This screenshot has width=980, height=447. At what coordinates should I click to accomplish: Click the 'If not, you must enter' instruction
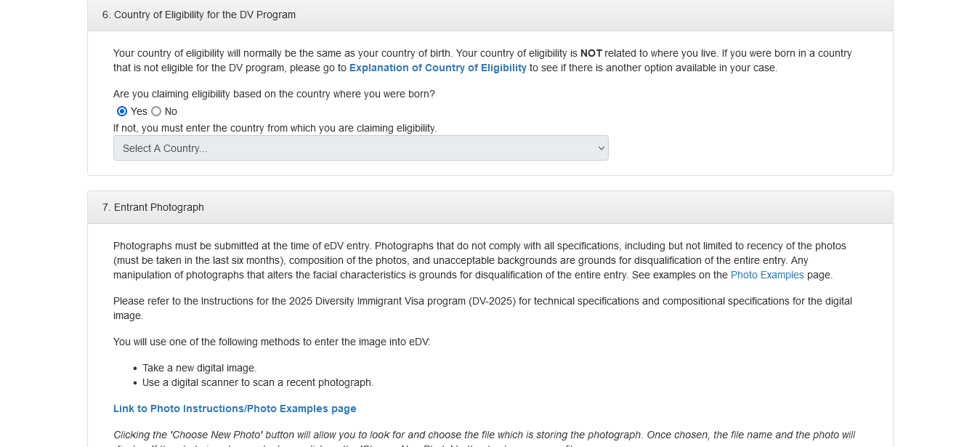click(275, 128)
